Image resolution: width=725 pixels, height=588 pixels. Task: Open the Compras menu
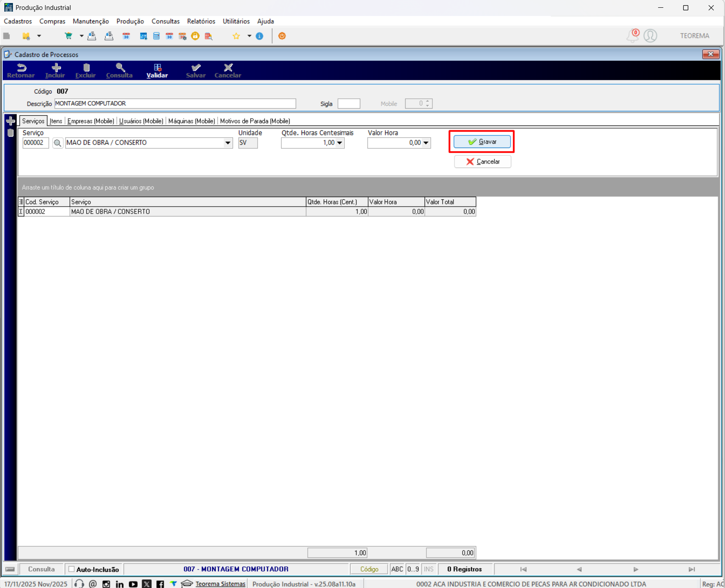coord(52,21)
